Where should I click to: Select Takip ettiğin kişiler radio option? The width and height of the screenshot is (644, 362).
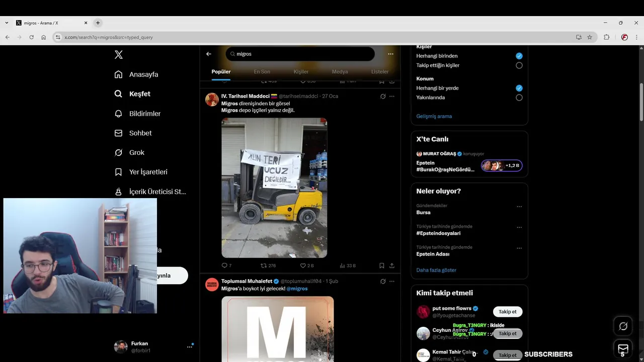click(x=519, y=65)
